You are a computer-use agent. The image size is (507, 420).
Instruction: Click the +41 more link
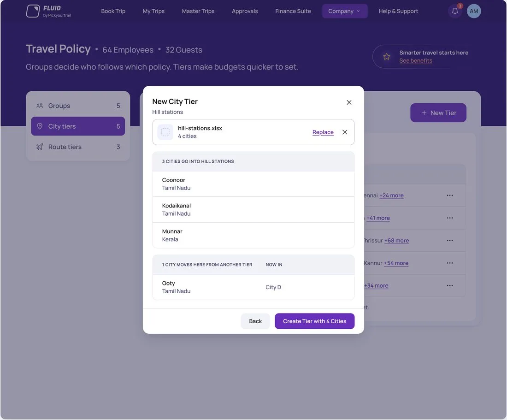378,218
